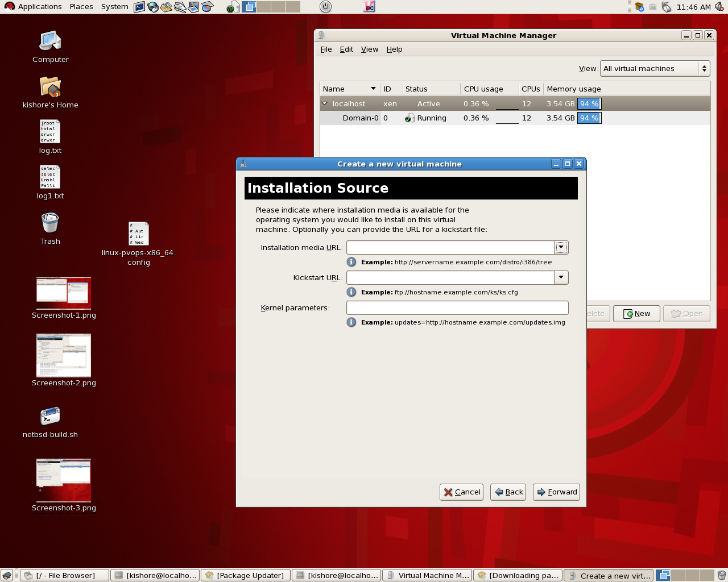This screenshot has width=728, height=582.
Task: Open the package updater tray icon
Action: coord(639,7)
